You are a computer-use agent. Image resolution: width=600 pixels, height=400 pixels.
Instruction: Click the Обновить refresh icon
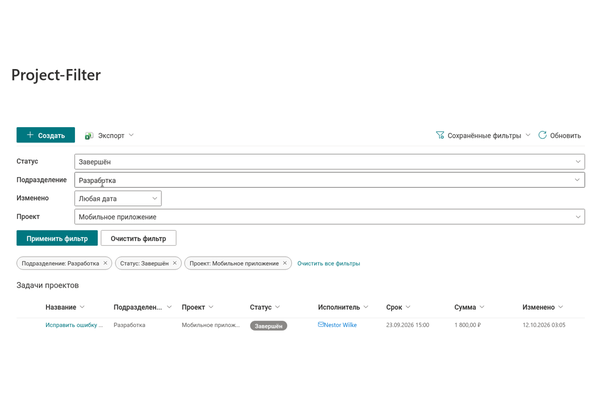pos(542,135)
